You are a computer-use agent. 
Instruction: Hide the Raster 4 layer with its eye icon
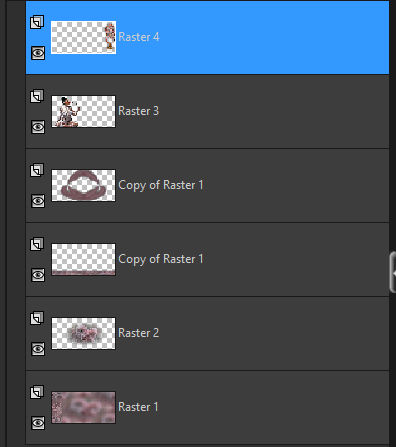[38, 53]
